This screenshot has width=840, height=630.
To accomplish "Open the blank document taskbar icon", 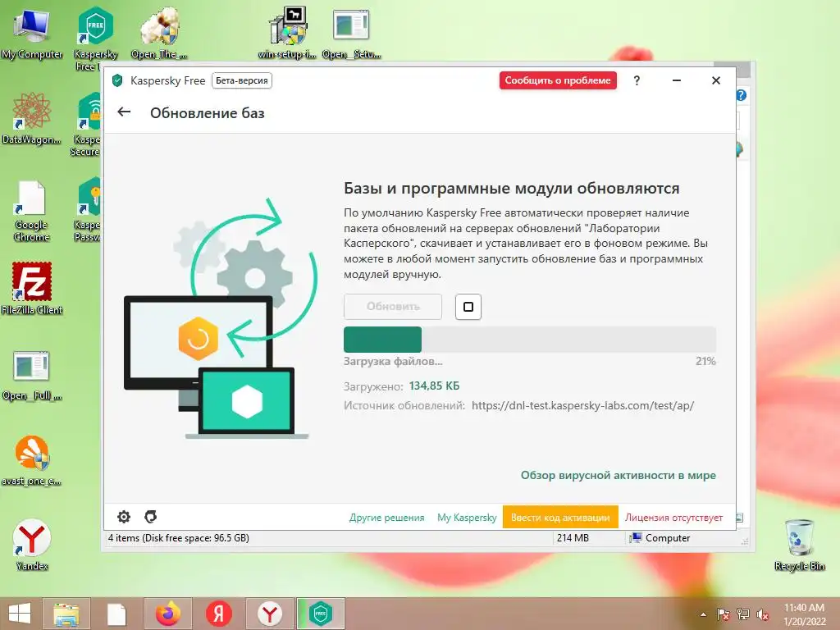I will 116,614.
